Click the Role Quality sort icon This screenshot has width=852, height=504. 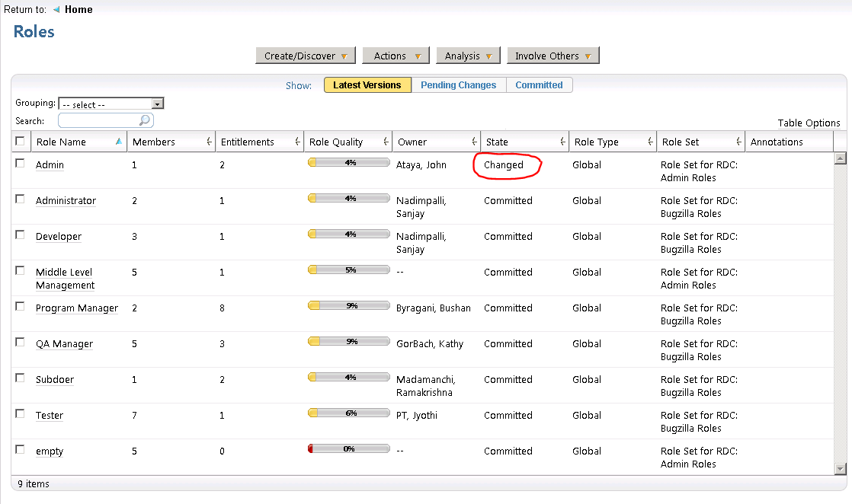pyautogui.click(x=386, y=142)
